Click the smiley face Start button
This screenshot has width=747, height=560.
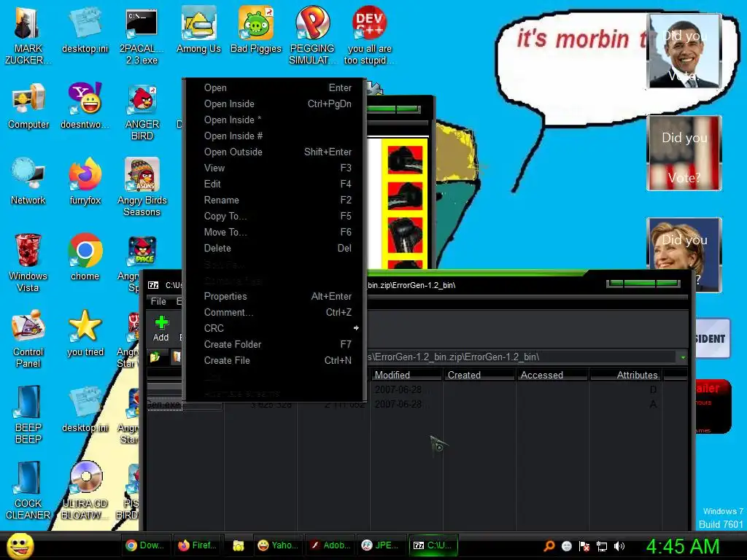click(20, 545)
